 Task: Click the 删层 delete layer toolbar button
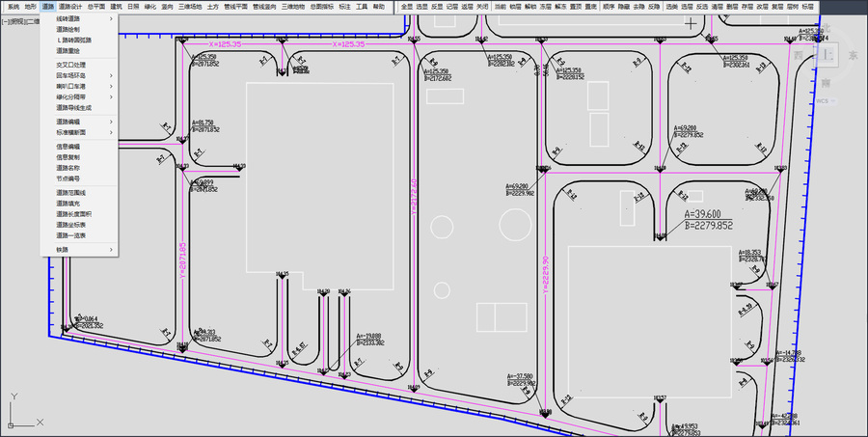732,7
